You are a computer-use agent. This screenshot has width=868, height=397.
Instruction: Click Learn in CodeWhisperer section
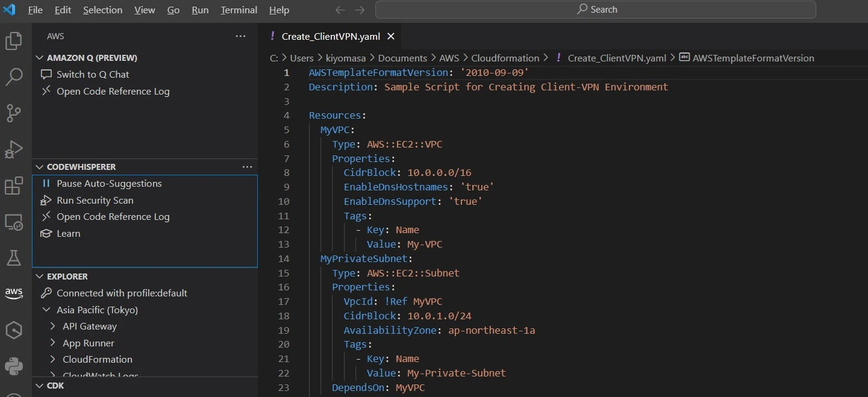click(x=68, y=233)
